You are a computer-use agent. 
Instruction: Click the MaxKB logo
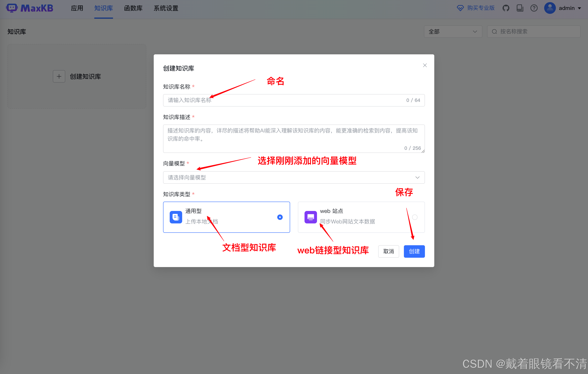[30, 8]
